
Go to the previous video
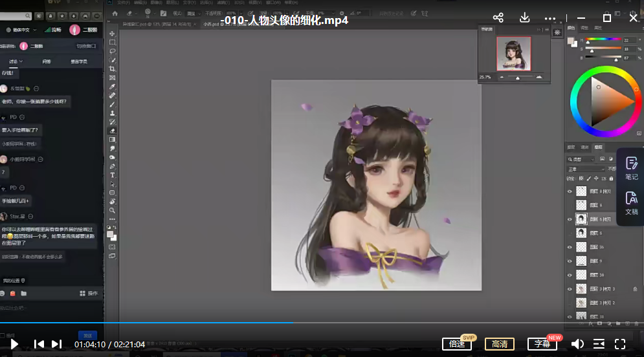tap(39, 344)
